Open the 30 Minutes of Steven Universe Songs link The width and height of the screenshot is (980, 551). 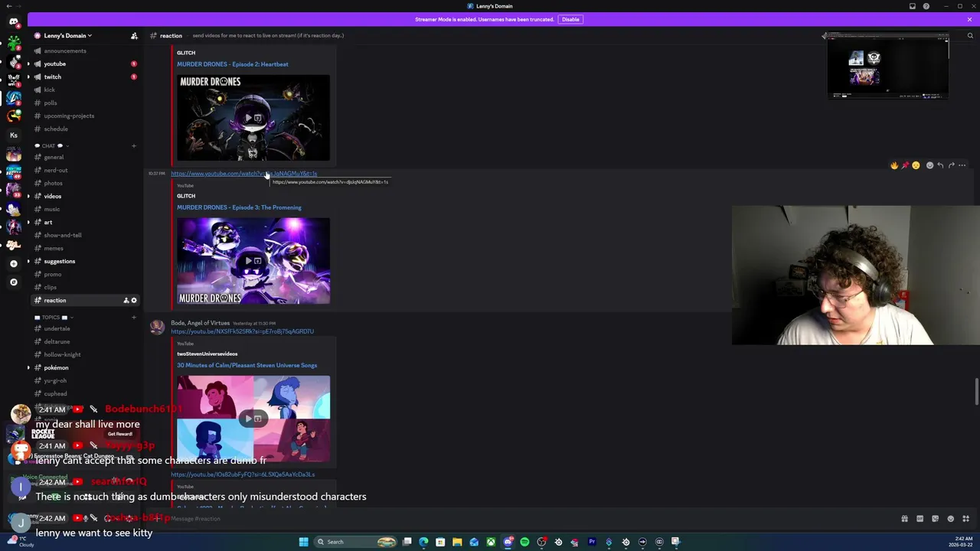pos(247,365)
